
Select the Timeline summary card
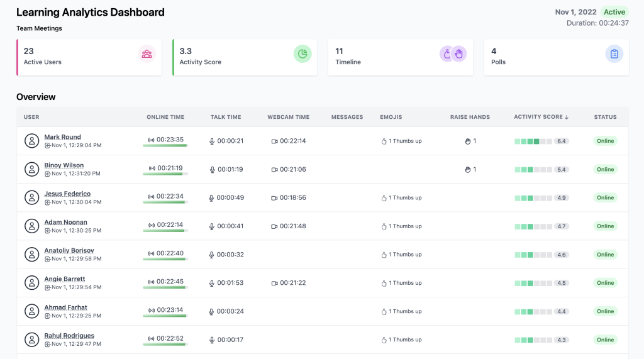[400, 57]
